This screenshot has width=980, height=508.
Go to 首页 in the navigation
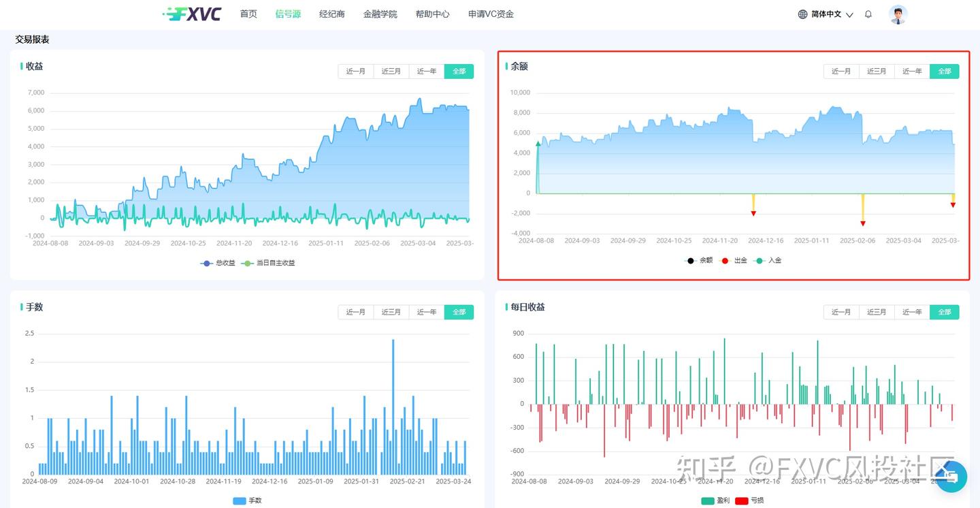pos(249,14)
